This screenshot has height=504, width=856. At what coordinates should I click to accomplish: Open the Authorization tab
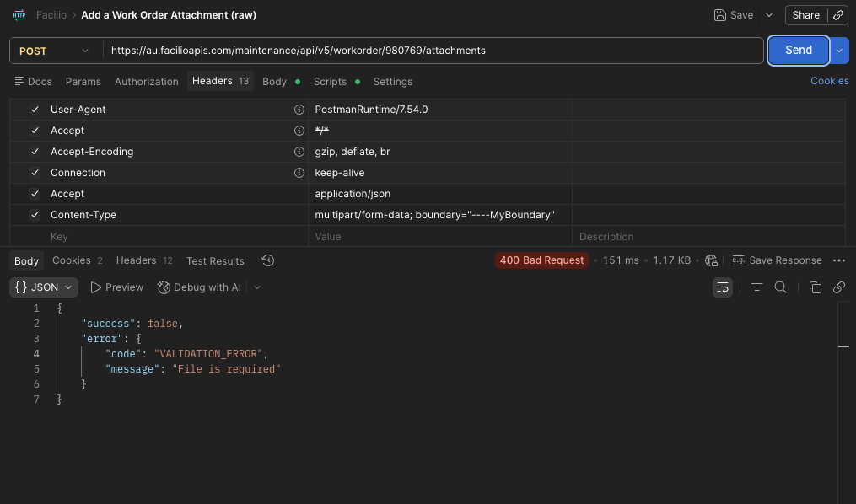click(146, 81)
